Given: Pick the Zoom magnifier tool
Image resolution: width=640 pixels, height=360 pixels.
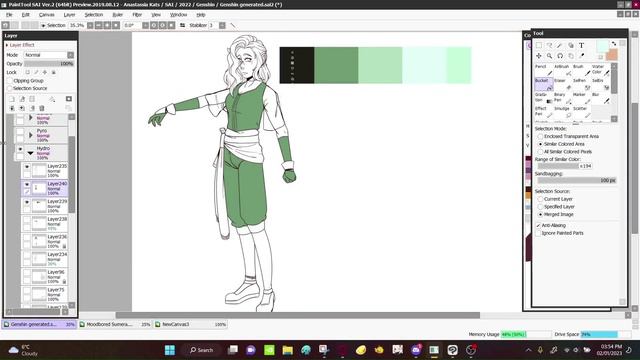Looking at the screenshot, I should click(x=549, y=56).
